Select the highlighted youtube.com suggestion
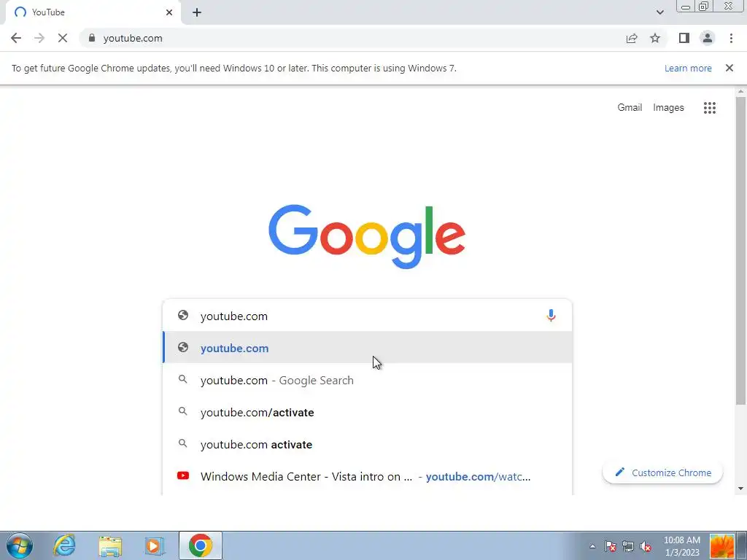 pyautogui.click(x=367, y=348)
